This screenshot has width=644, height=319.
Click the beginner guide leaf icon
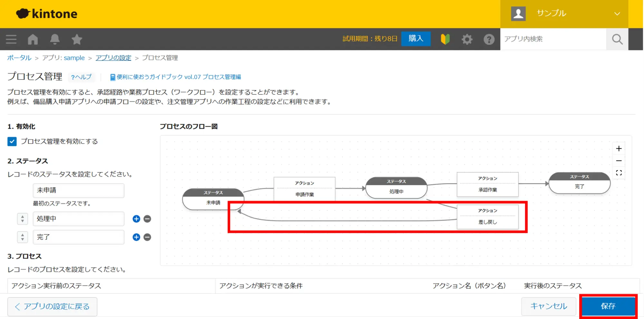(x=445, y=39)
